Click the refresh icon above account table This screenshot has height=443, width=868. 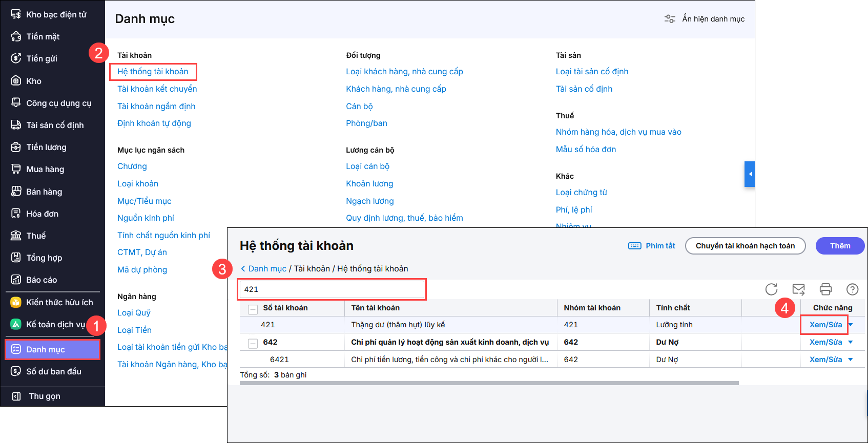click(771, 289)
